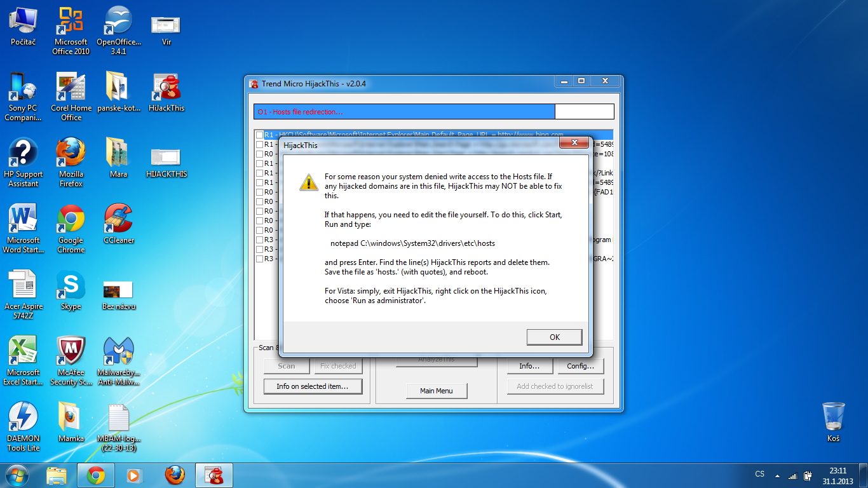Maximize the Trend Micro HijackThis window
This screenshot has width=868, height=488.
click(x=581, y=81)
